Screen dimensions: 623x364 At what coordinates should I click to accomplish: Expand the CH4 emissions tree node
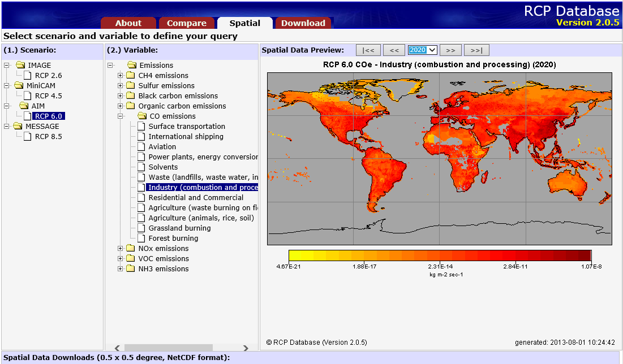[120, 75]
